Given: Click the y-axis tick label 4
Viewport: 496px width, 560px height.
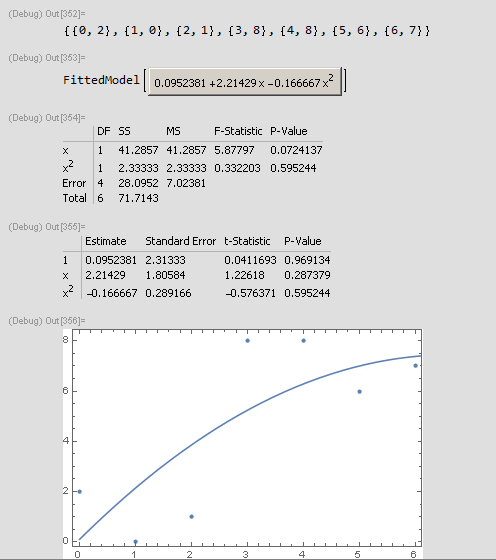Looking at the screenshot, I should coord(65,440).
